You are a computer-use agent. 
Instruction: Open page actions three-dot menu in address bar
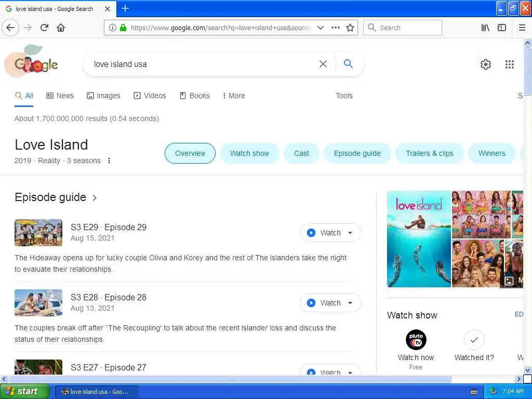click(336, 28)
